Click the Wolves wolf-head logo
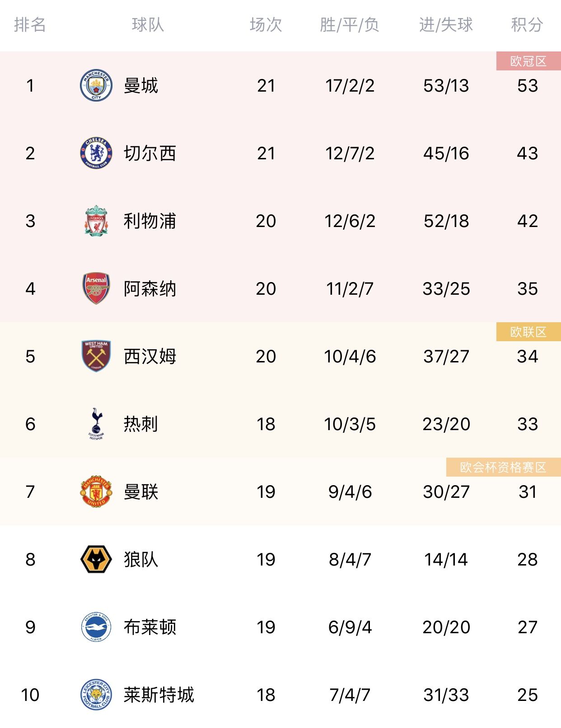561x728 pixels. click(96, 559)
